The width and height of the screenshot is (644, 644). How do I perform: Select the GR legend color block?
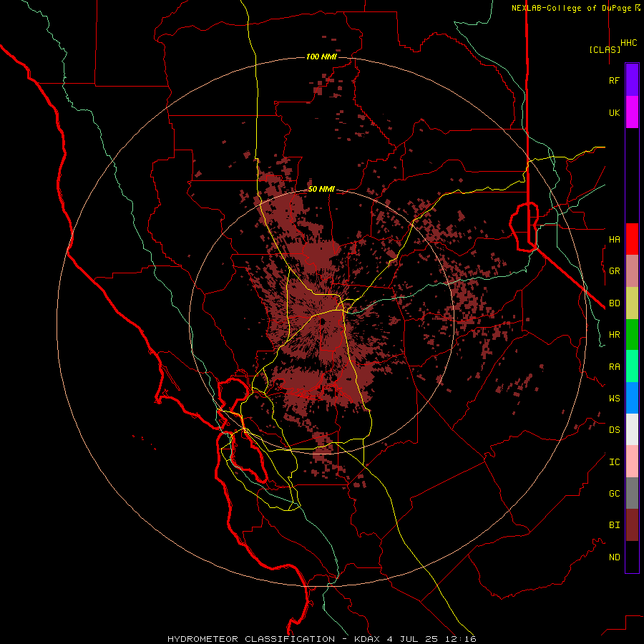tap(632, 271)
